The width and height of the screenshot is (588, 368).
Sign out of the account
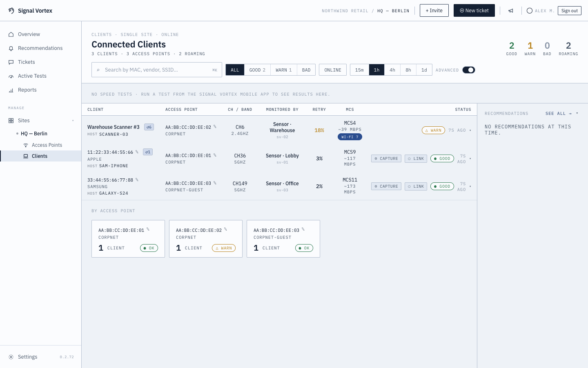point(570,11)
